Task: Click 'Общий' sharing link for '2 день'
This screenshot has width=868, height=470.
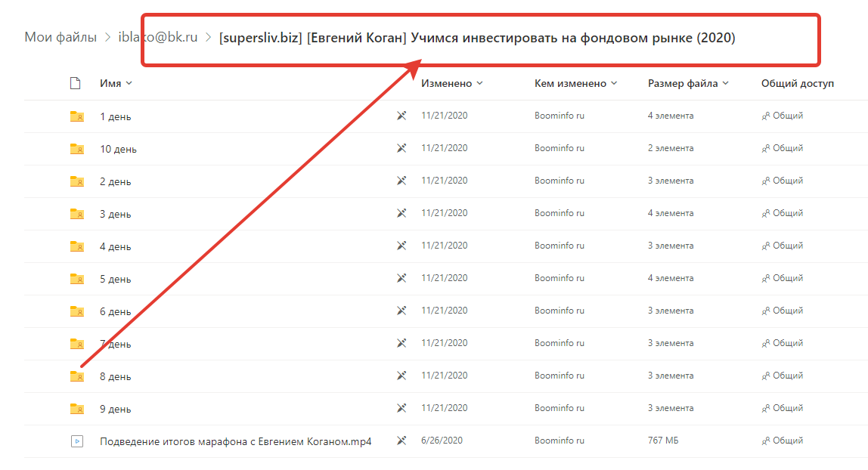Action: (788, 181)
